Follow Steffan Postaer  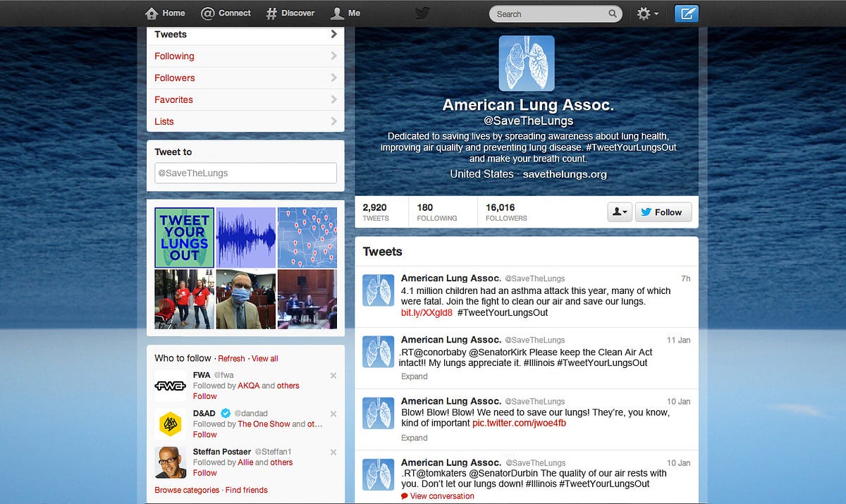205,473
